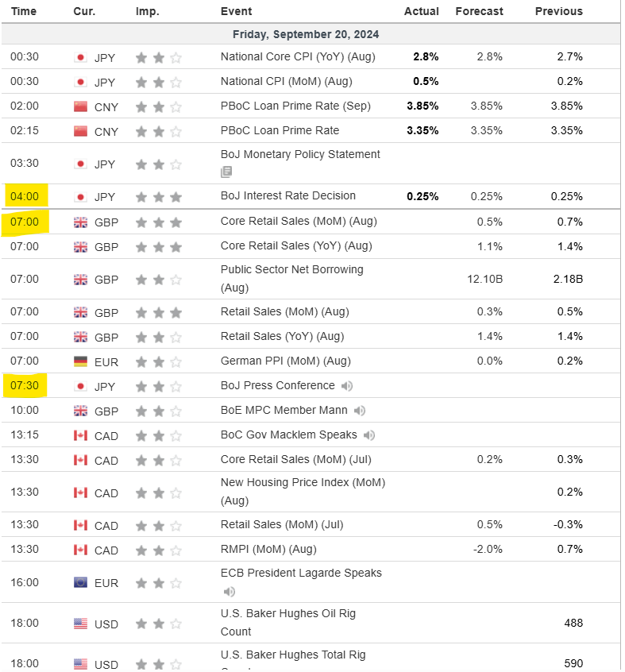Click the Time column header
This screenshot has height=672, width=625.
click(x=24, y=11)
